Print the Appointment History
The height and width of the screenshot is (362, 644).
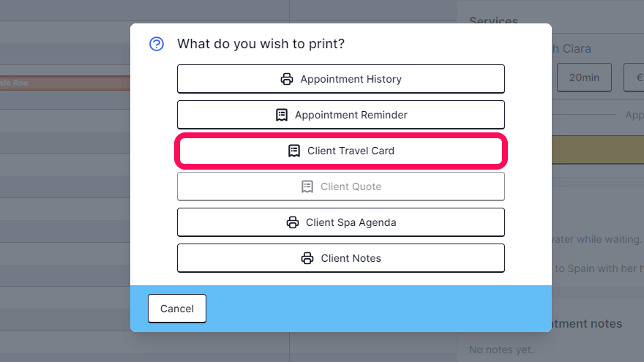(341, 79)
